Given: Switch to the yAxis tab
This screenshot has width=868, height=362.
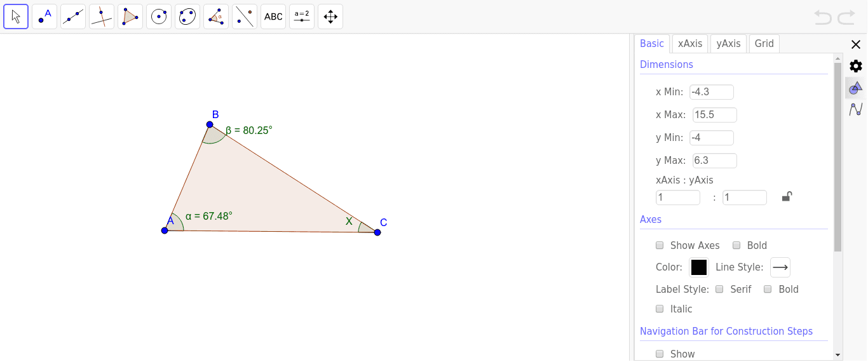Looking at the screenshot, I should coord(728,44).
